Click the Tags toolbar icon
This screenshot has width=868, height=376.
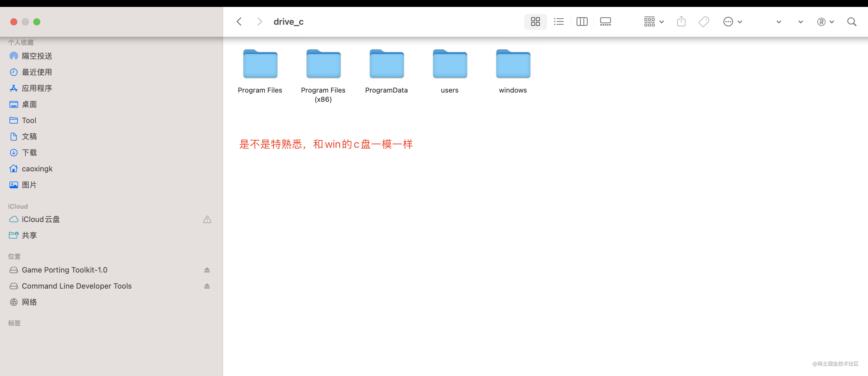(x=704, y=22)
